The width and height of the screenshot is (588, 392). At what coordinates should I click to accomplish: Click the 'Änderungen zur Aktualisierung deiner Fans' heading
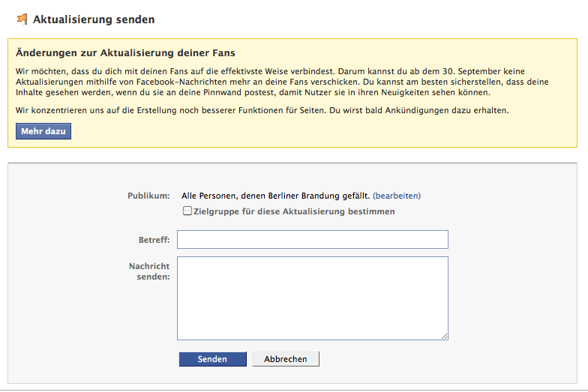[125, 52]
